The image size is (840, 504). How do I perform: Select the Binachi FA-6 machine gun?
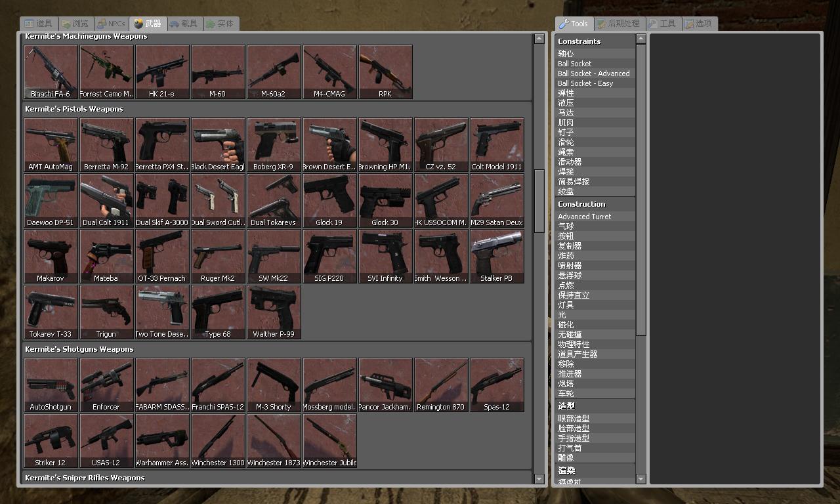point(51,72)
